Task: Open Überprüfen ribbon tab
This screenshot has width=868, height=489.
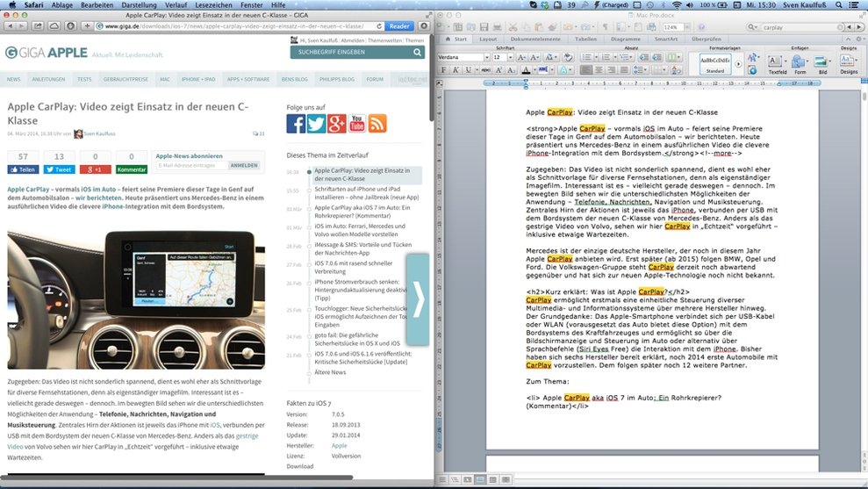Action: [x=706, y=40]
